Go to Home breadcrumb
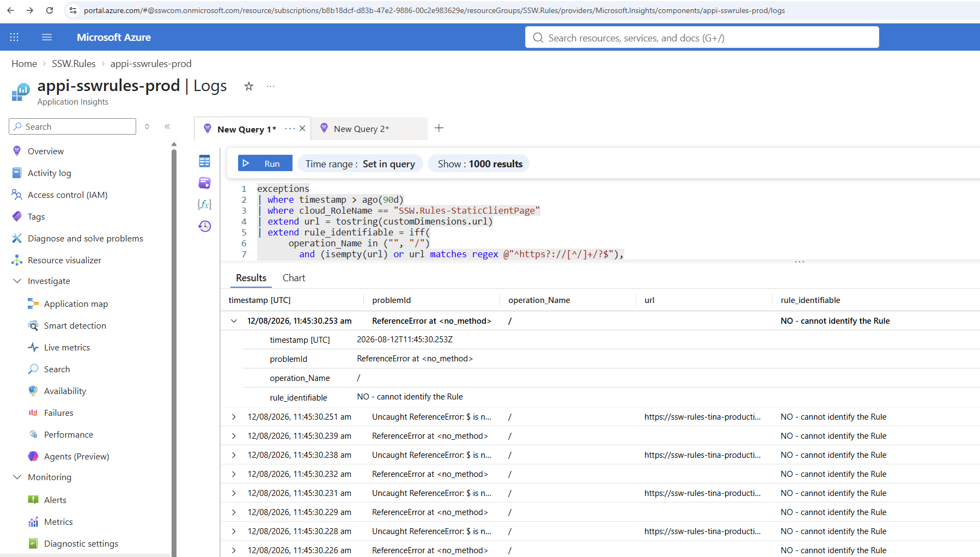Screen dimensions: 980x557 [x=25, y=64]
